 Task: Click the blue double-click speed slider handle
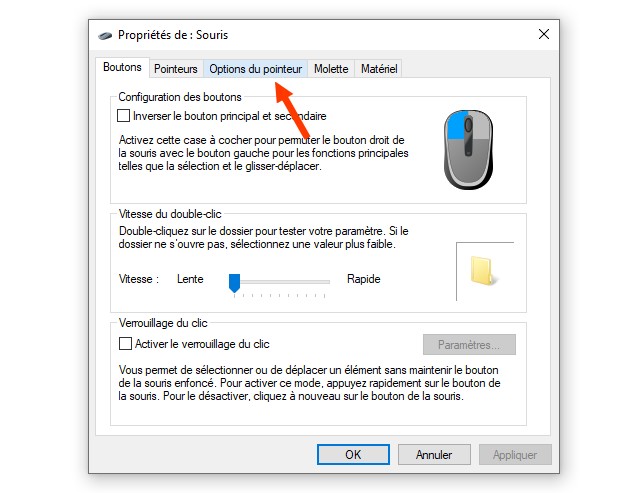tap(234, 283)
